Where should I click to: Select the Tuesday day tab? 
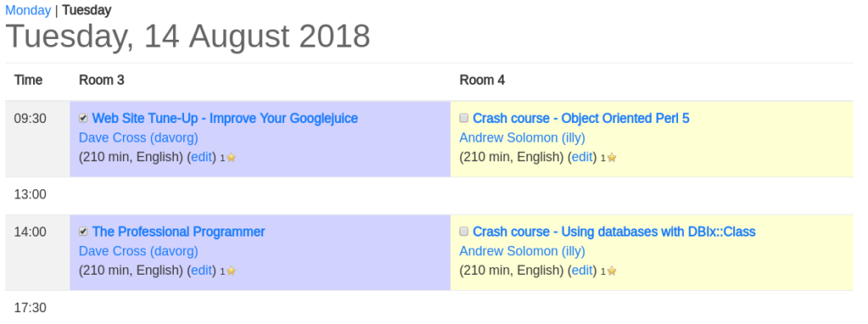click(x=86, y=10)
